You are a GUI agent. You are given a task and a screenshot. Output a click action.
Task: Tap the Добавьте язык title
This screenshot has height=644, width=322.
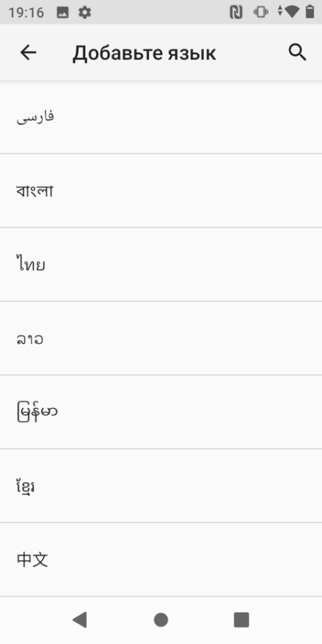click(144, 54)
